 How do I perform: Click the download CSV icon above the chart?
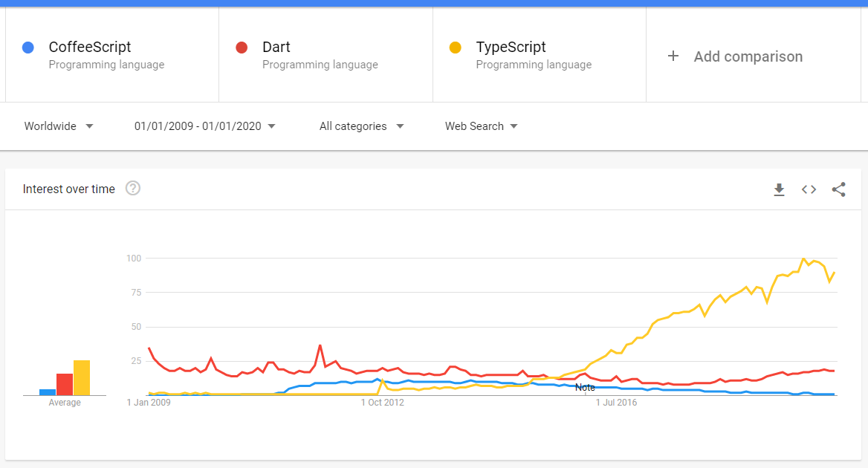(779, 189)
